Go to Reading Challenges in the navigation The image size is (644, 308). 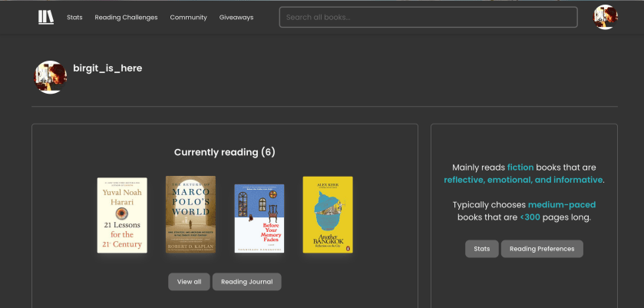coord(126,18)
